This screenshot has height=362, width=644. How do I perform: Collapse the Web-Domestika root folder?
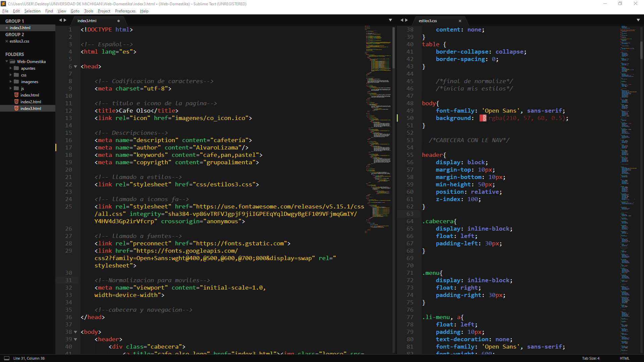tap(7, 62)
